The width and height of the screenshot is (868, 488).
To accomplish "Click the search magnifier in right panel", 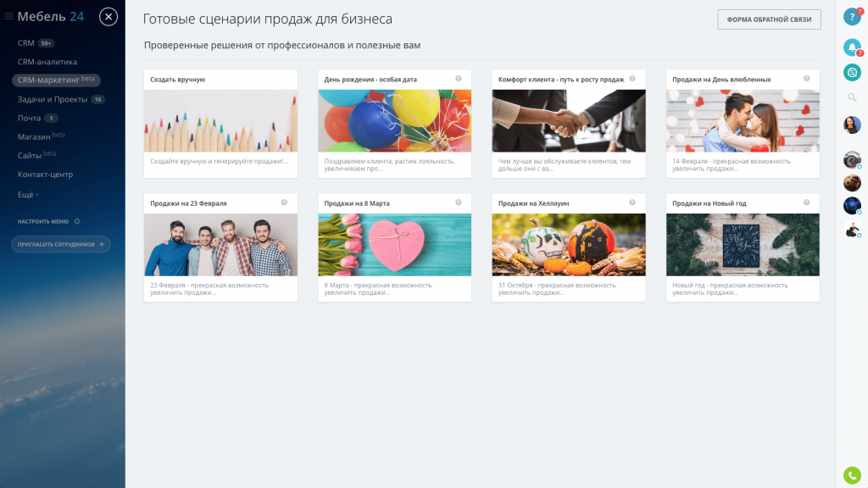I will point(852,98).
